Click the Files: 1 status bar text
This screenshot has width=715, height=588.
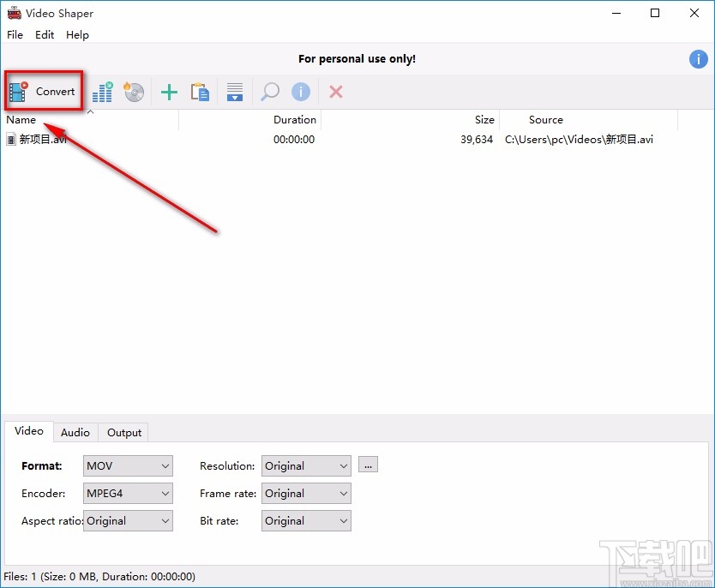(x=99, y=577)
